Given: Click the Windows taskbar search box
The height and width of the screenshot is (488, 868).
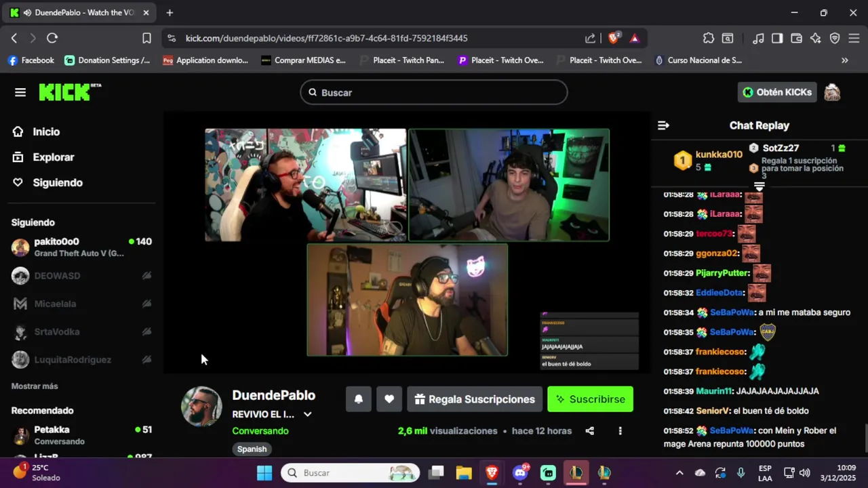Looking at the screenshot, I should [x=351, y=472].
